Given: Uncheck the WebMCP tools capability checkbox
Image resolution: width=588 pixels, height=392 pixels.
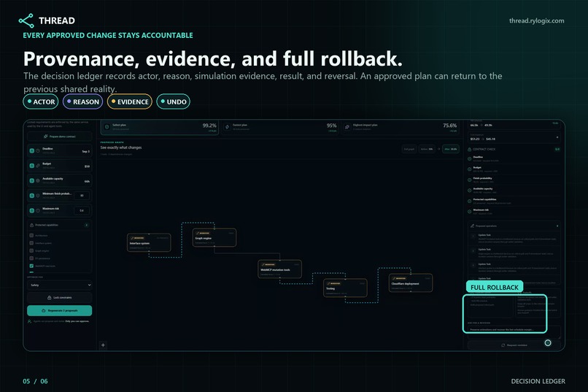Looking at the screenshot, I should tap(31, 266).
